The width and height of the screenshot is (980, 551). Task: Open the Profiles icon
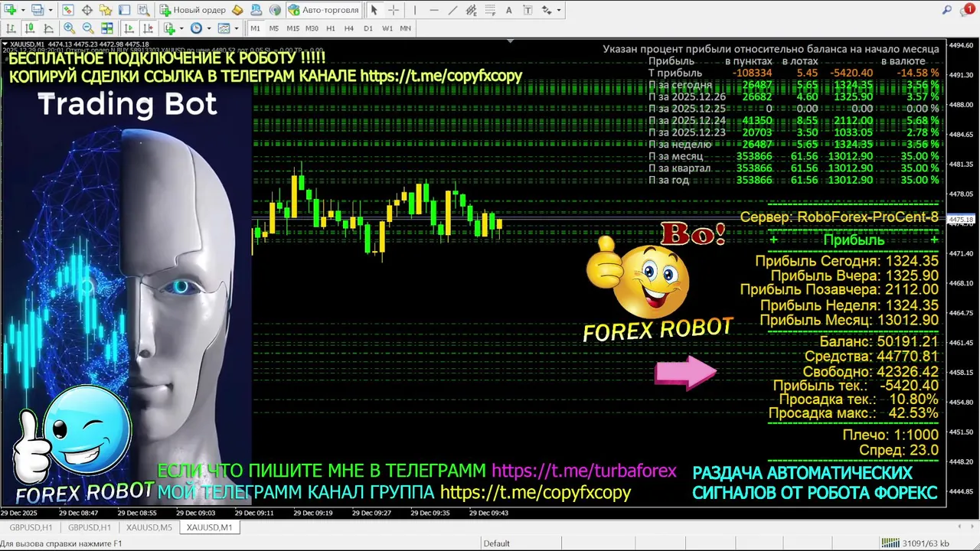coord(38,10)
